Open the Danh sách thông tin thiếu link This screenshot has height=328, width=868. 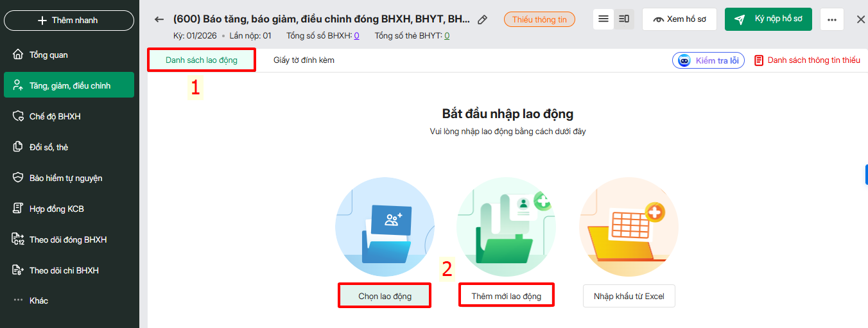pos(807,60)
